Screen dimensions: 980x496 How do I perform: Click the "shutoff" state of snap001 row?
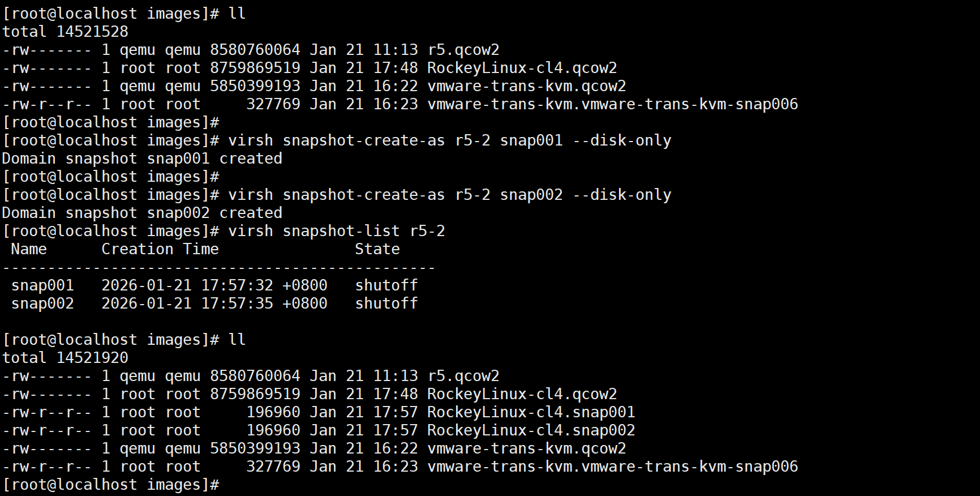coord(386,285)
